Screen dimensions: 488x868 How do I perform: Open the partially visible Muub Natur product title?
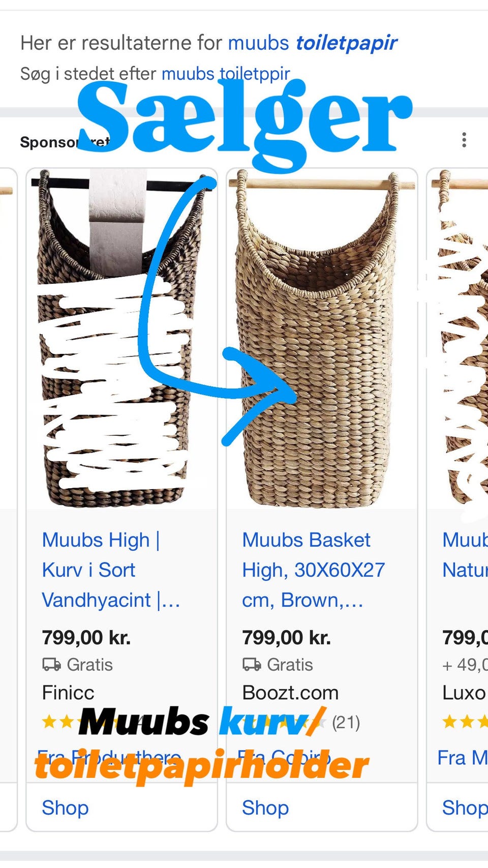(465, 555)
